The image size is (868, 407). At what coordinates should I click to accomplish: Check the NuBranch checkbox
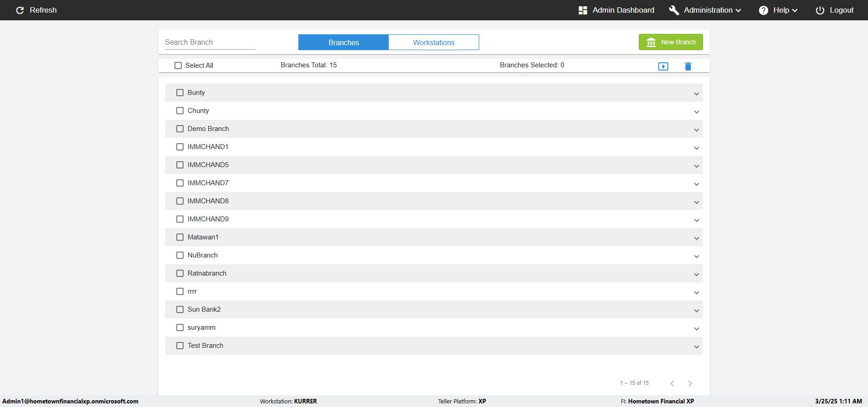coord(180,255)
